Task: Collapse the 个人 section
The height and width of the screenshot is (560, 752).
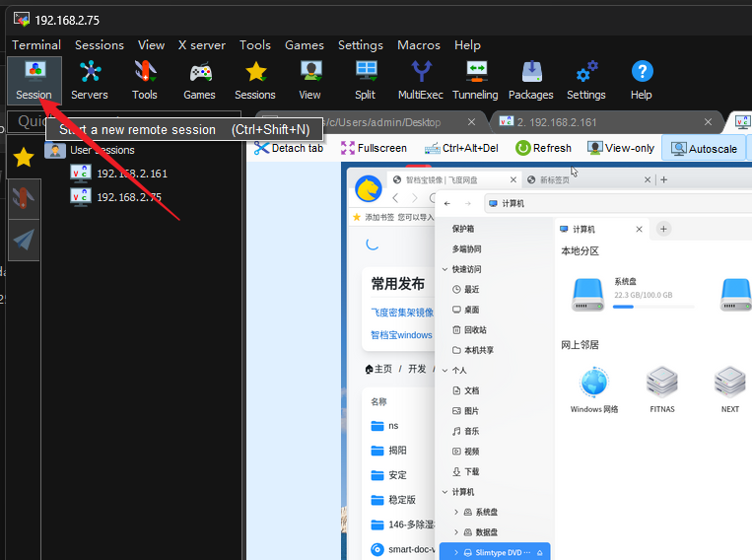Action: pyautogui.click(x=444, y=371)
